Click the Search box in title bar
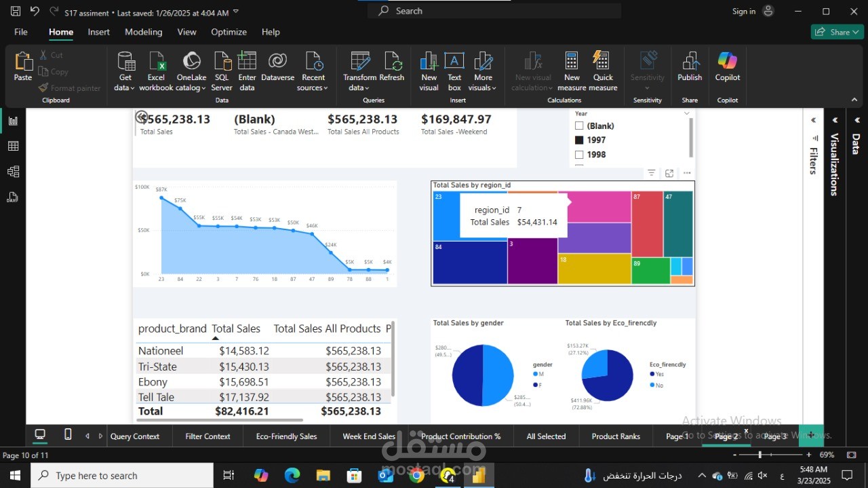The height and width of the screenshot is (488, 868). 494,11
